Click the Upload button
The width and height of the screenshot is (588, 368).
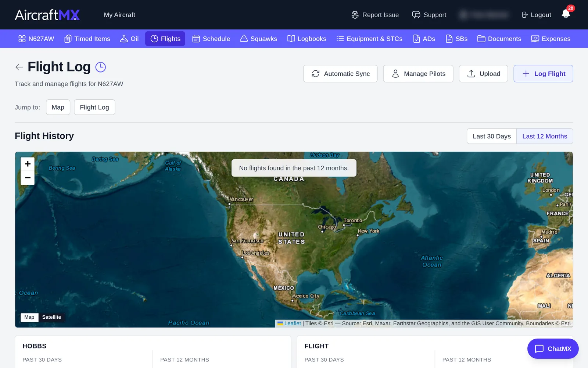point(483,74)
